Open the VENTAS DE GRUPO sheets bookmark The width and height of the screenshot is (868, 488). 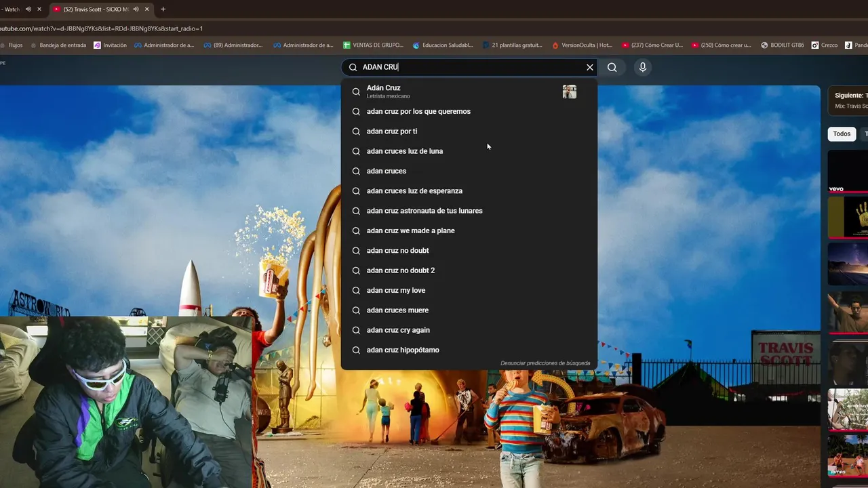coord(373,45)
